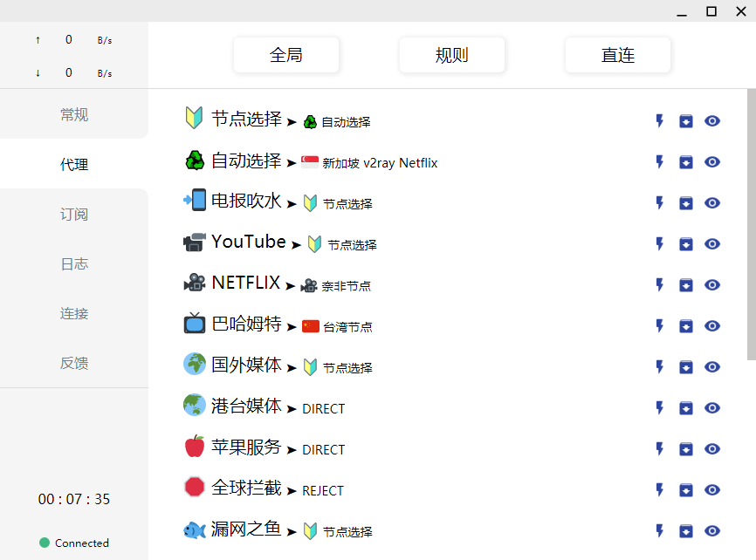Click the apple icon beside 苹果服务
This screenshot has height=560, width=756.
coord(195,446)
